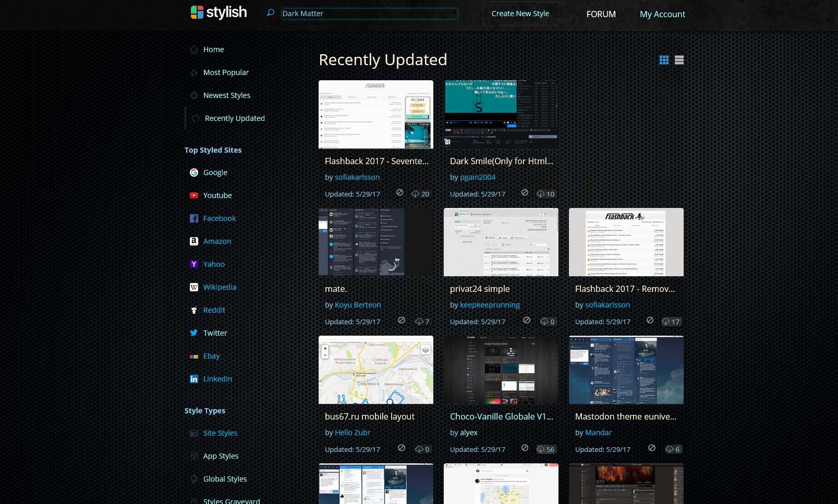
Task: Open author pgain2004 profile
Action: [x=478, y=177]
